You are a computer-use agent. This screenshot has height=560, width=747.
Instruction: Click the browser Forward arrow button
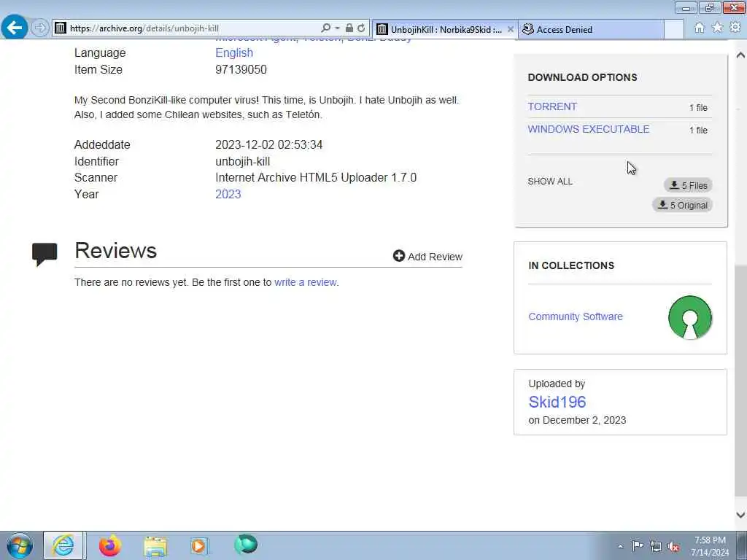click(40, 28)
